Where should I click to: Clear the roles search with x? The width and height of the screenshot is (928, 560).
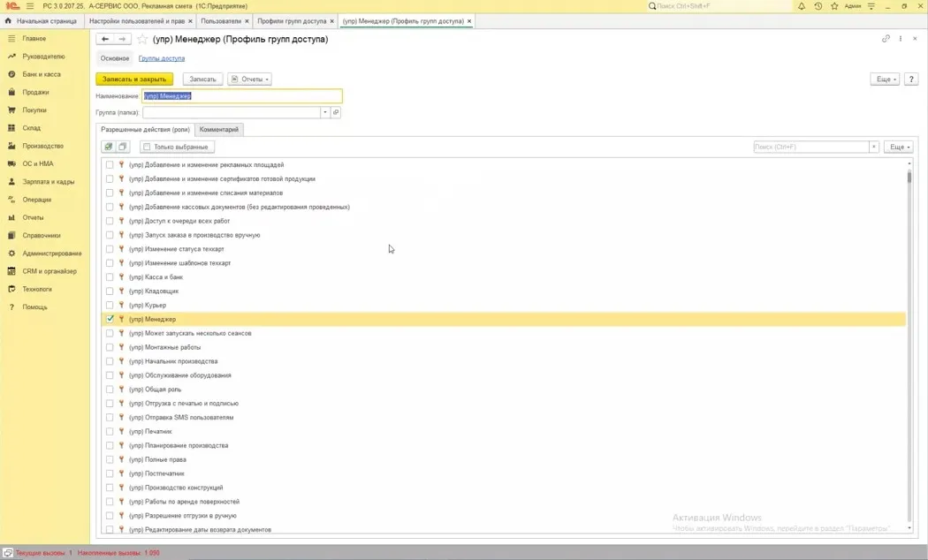coord(873,147)
